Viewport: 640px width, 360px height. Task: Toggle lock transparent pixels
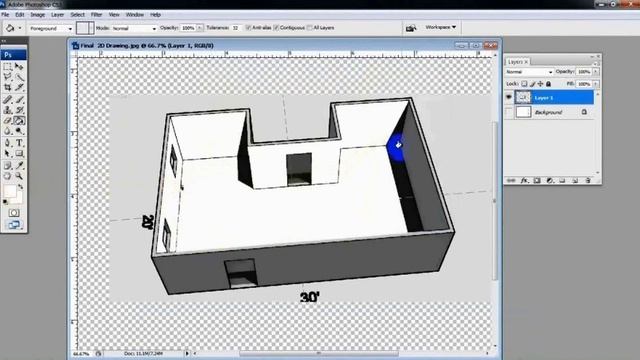click(x=524, y=84)
